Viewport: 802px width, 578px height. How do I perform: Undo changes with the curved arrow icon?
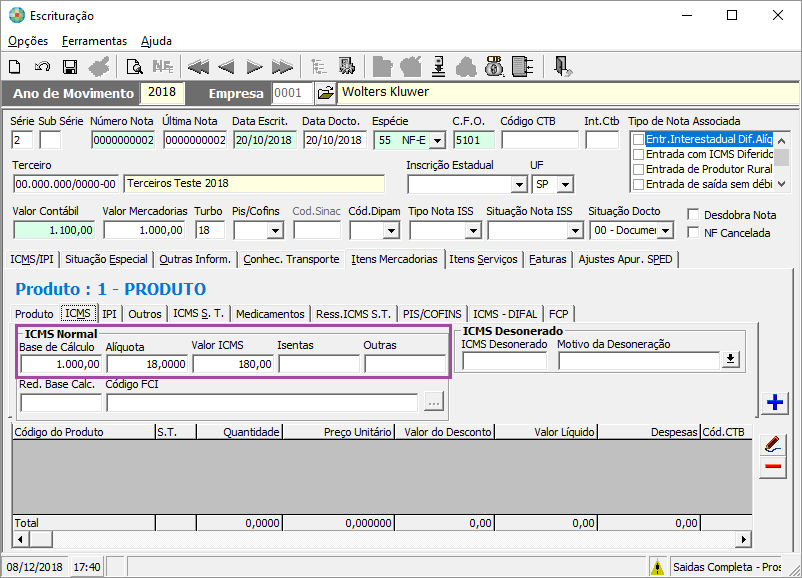(x=42, y=66)
